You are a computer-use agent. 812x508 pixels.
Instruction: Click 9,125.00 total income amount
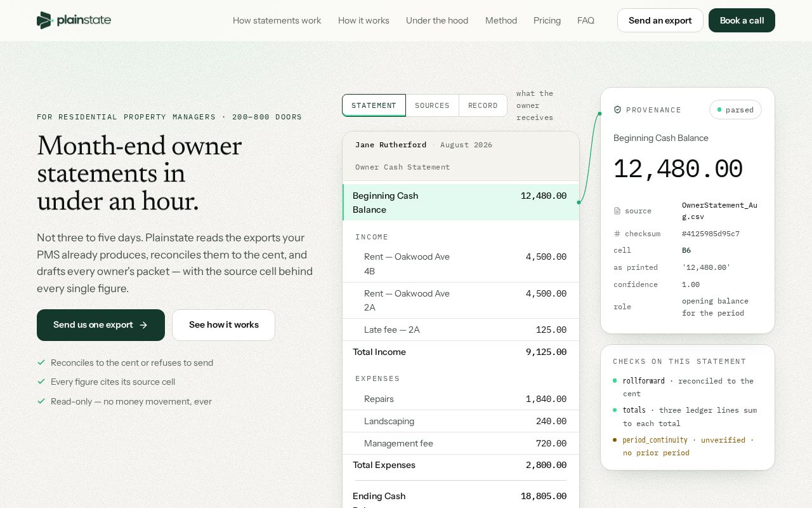(x=546, y=352)
